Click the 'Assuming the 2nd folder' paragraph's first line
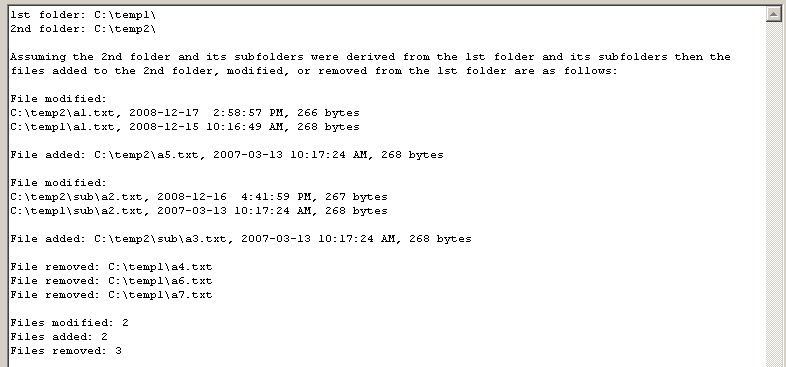 370,57
